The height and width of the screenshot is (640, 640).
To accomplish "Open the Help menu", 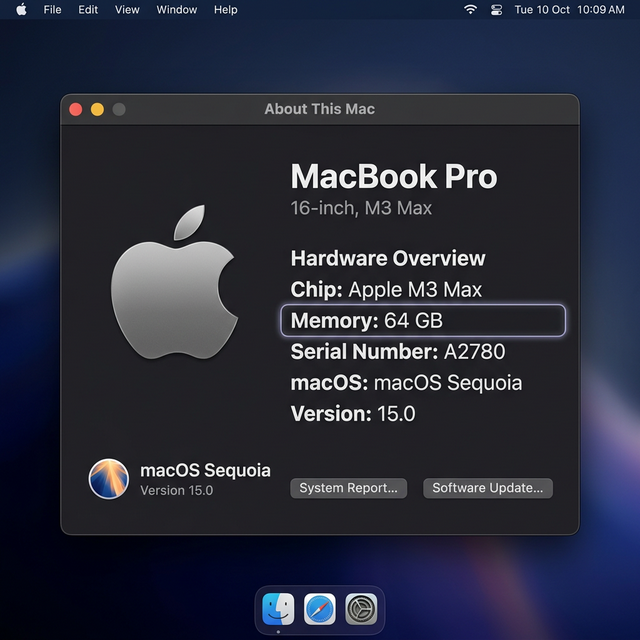I will tap(226, 9).
